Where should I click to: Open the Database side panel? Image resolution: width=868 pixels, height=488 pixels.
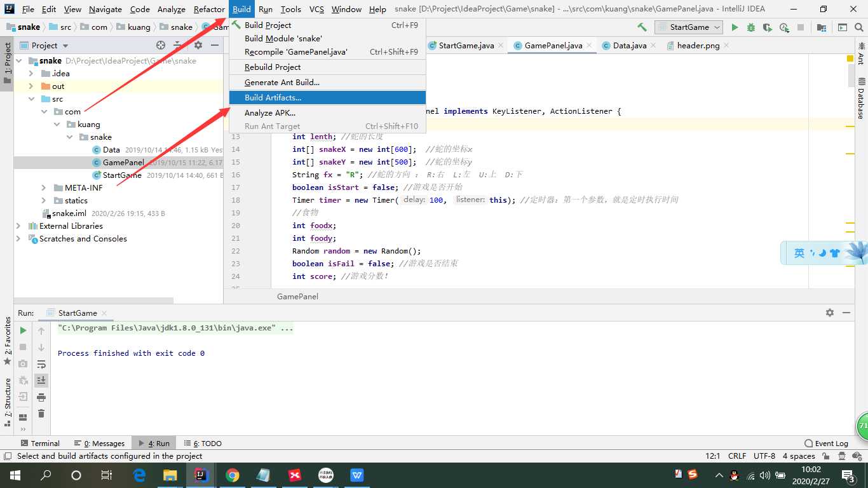pos(861,98)
